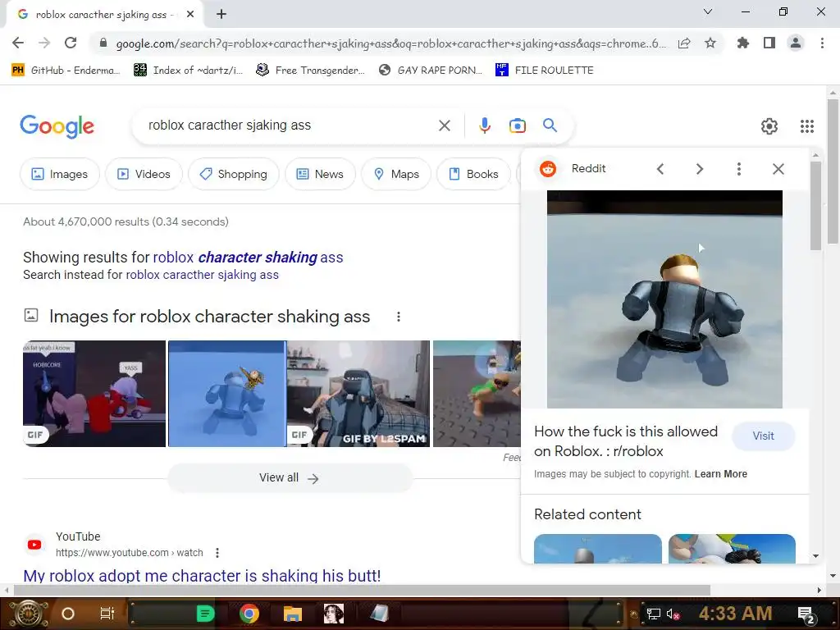This screenshot has width=840, height=630.
Task: Open the r/roblox post title link
Action: (x=626, y=441)
